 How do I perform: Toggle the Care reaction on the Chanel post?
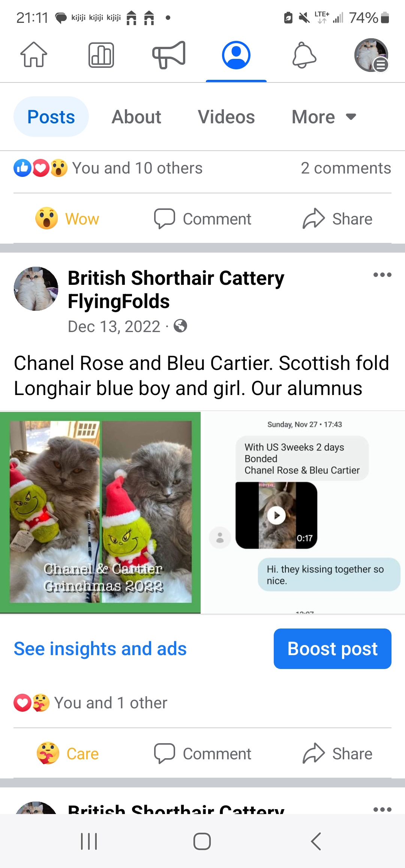tap(67, 753)
